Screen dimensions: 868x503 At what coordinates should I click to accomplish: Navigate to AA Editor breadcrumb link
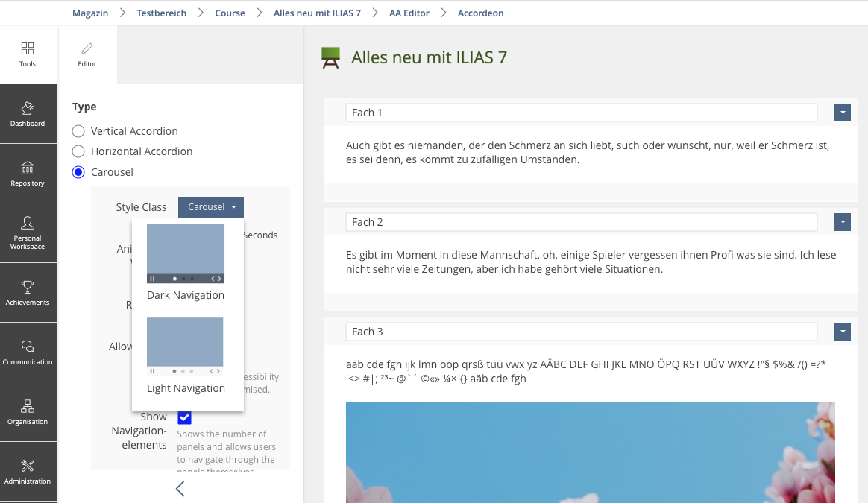pyautogui.click(x=409, y=13)
